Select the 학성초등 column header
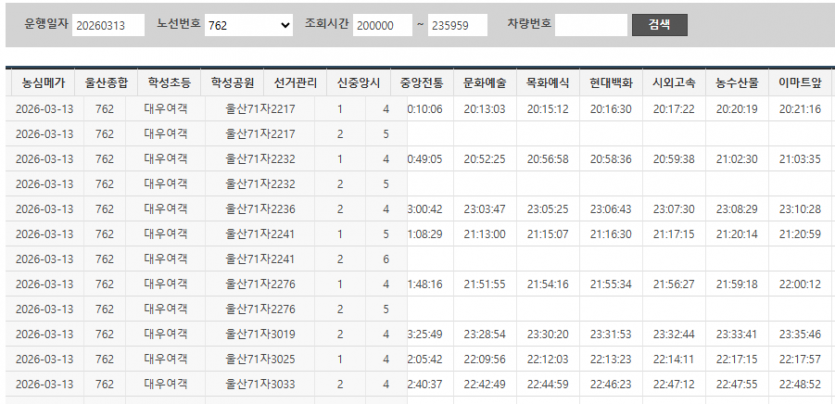Screen dimensions: 835x404 [167, 83]
